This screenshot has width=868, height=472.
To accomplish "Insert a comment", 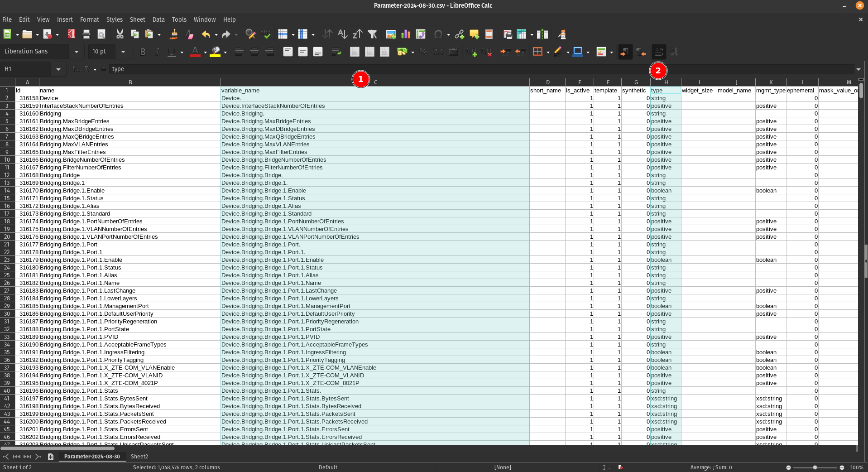I will [x=474, y=34].
